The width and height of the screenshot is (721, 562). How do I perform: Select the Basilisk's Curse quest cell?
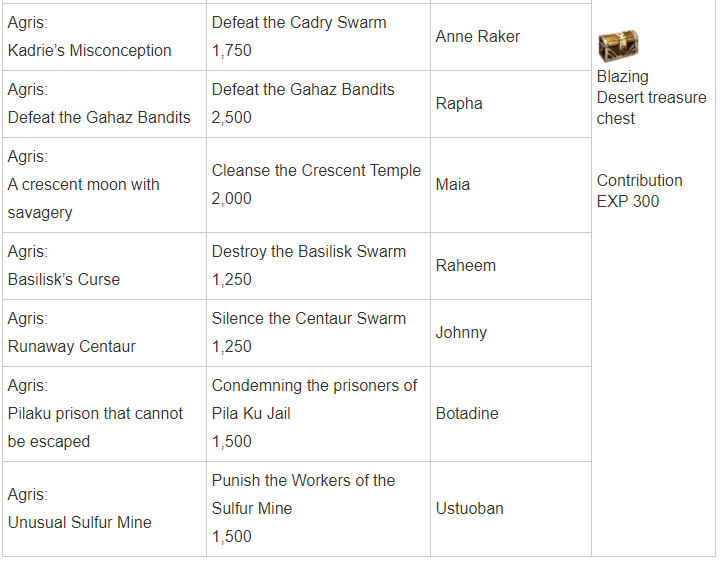coord(104,266)
